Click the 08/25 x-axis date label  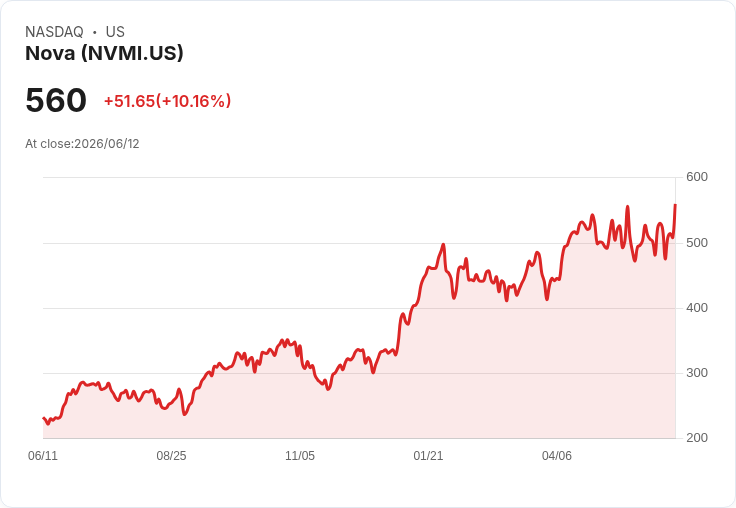click(171, 455)
